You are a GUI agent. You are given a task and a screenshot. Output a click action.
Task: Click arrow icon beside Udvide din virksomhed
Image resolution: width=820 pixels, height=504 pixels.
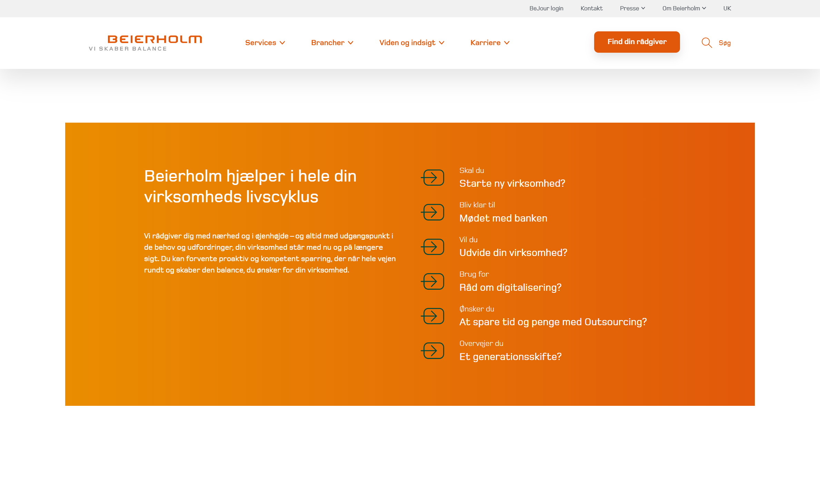click(x=432, y=247)
